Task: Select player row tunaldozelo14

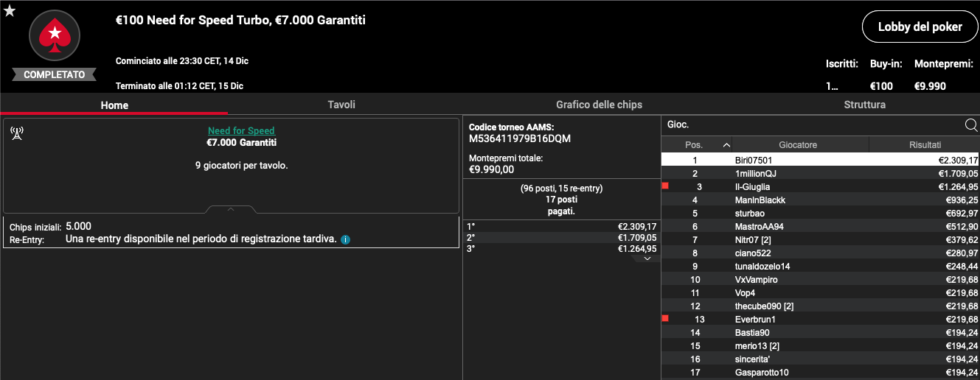Action: tap(821, 266)
